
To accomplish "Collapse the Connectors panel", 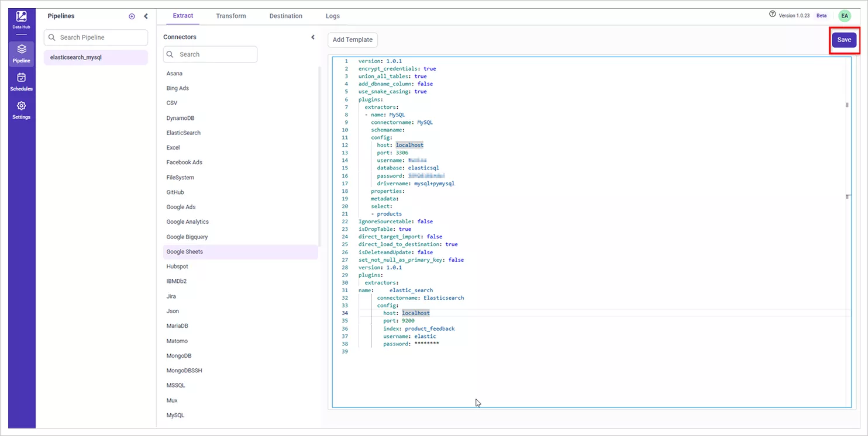I will [x=313, y=37].
